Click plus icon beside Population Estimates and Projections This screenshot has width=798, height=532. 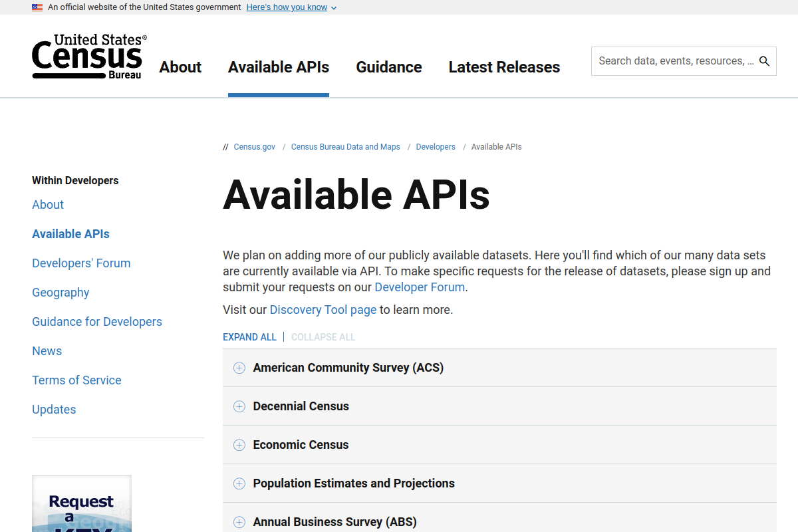click(239, 483)
